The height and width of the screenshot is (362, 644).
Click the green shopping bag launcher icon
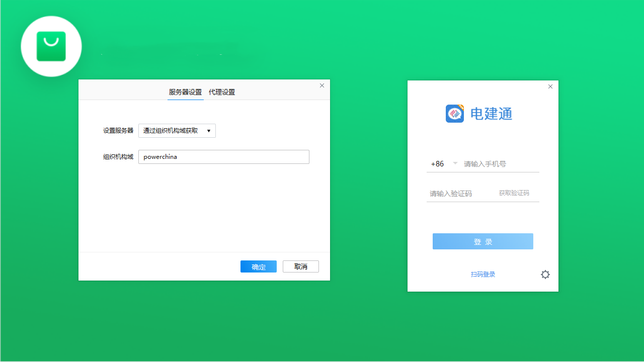coord(51,46)
